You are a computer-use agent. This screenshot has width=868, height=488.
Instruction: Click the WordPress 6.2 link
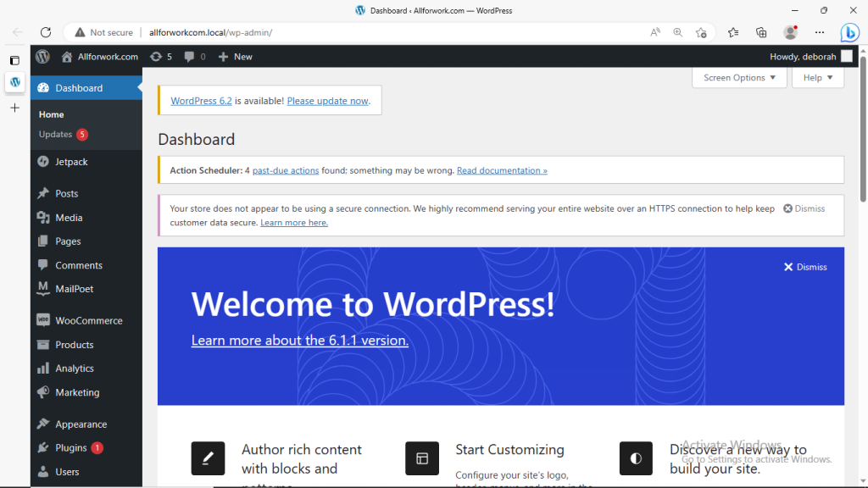pyautogui.click(x=201, y=101)
